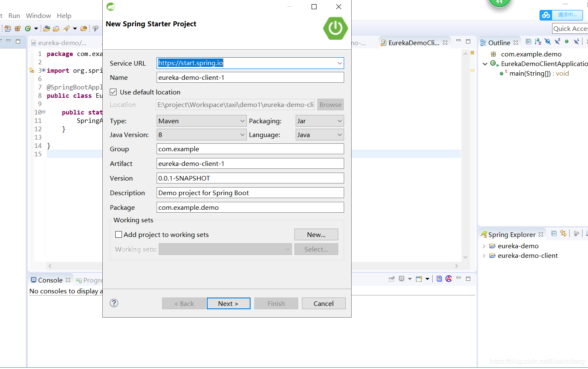Click the folder with bean toolbar icon
Image resolution: width=588 pixels, height=369 pixels.
tap(84, 28)
